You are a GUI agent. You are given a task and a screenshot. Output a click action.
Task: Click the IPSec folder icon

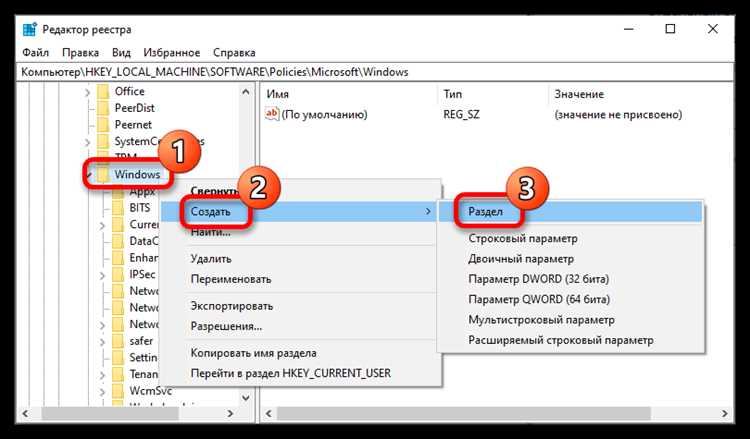(118, 274)
